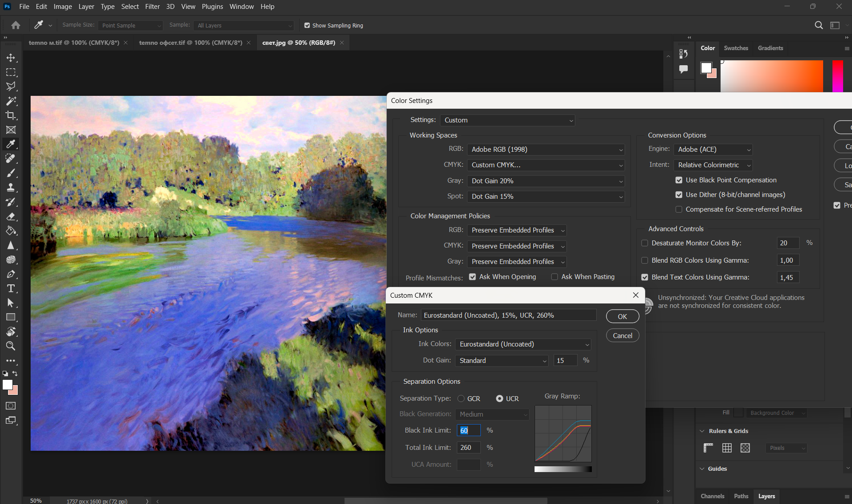Open the Image menu

(x=63, y=7)
